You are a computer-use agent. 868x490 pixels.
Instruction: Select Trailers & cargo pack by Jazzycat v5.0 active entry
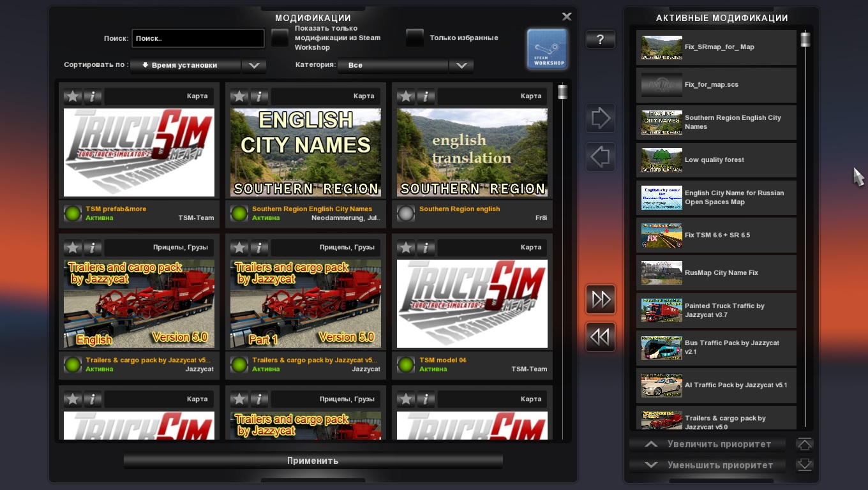tap(716, 418)
